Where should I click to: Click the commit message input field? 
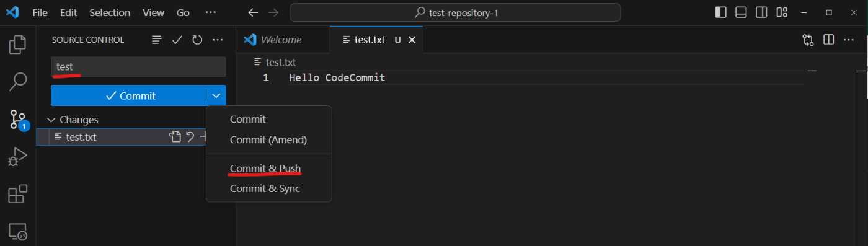coord(138,66)
